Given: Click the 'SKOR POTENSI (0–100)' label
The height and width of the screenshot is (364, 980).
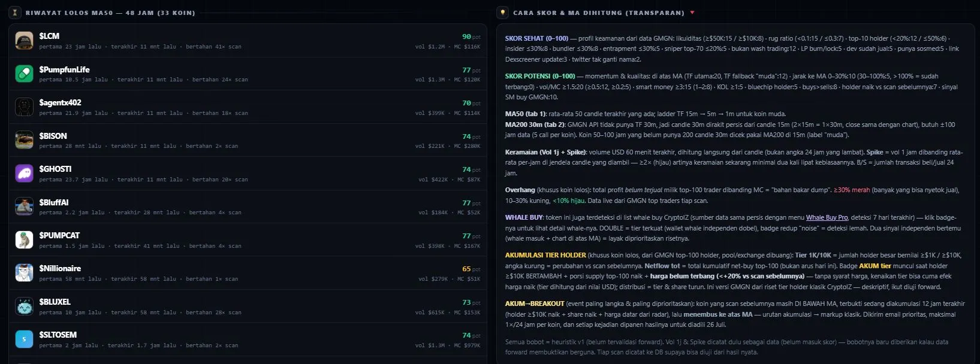Looking at the screenshot, I should tap(540, 76).
